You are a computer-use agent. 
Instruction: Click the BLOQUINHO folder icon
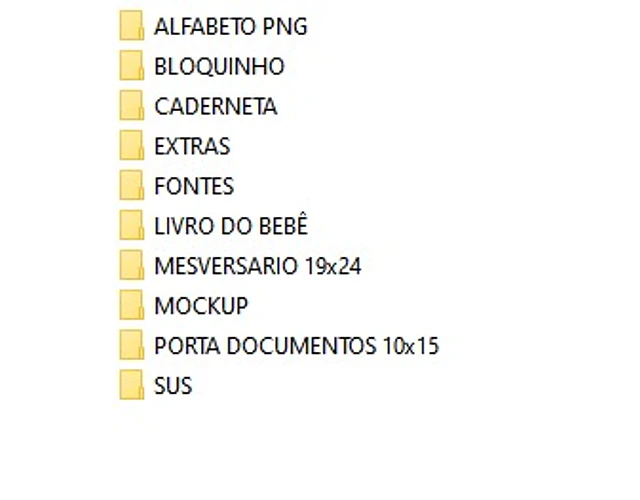coord(131,65)
